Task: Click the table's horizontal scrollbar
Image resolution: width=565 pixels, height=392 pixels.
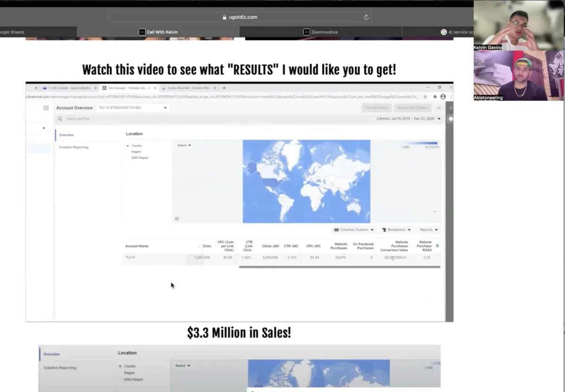Action: 339,267
